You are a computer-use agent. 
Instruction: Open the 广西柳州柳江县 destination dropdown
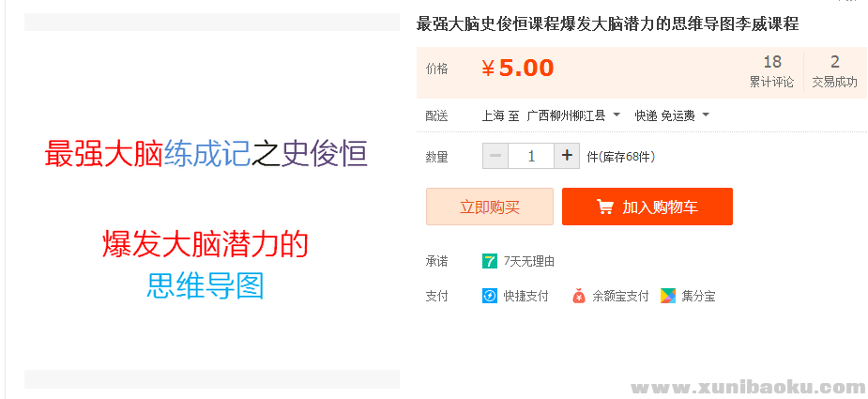[x=573, y=115]
